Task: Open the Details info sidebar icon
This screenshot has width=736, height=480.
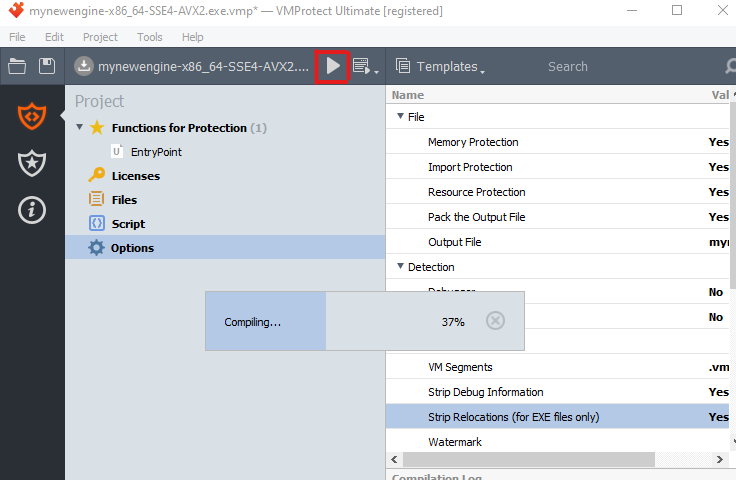Action: [32, 210]
